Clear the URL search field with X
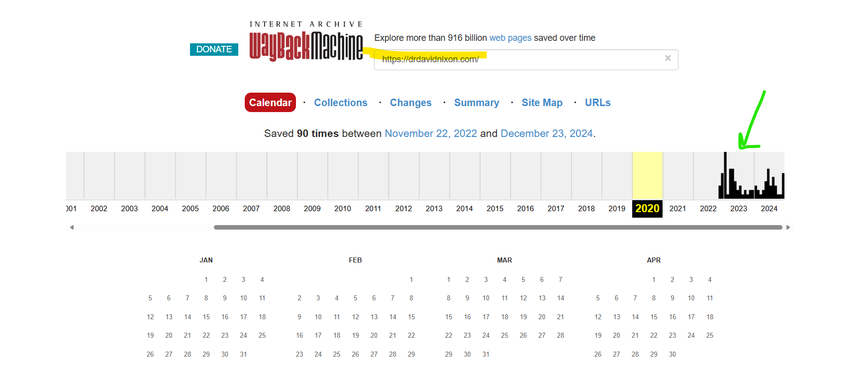This screenshot has height=385, width=868. [668, 58]
